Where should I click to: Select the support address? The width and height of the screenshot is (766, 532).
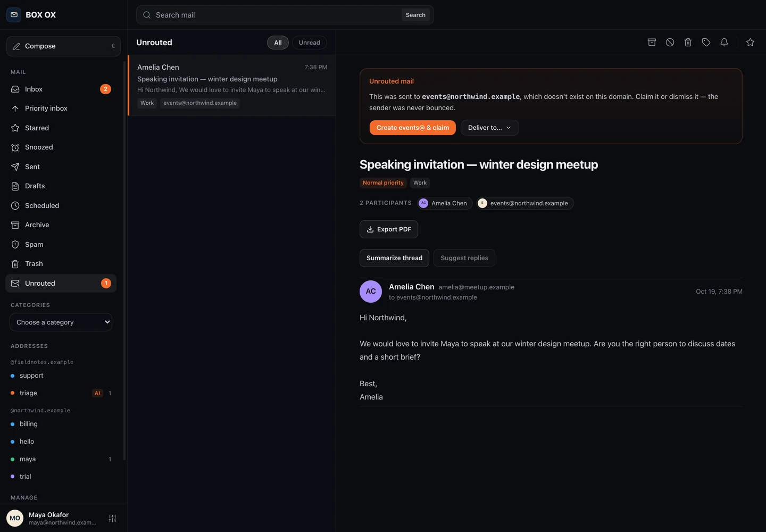61,376
